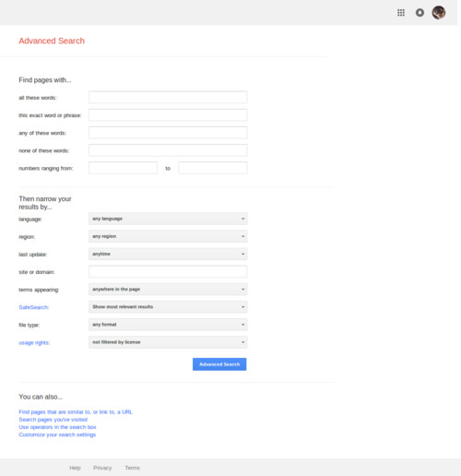Expand the last update dropdown
This screenshot has height=476, width=461.
click(168, 254)
